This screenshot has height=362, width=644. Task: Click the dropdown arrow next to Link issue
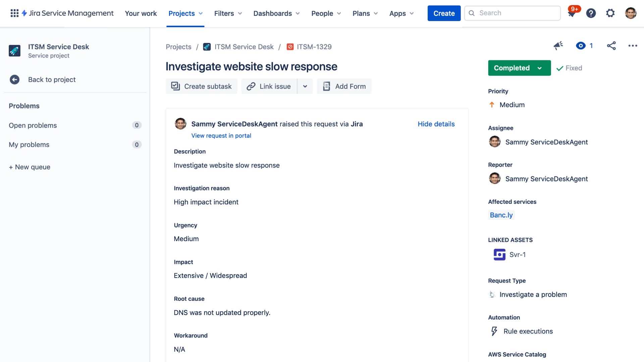306,86
